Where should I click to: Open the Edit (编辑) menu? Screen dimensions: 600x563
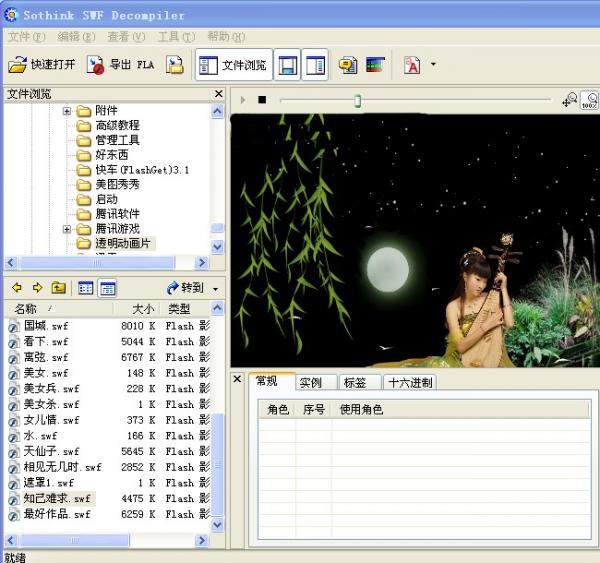(76, 37)
